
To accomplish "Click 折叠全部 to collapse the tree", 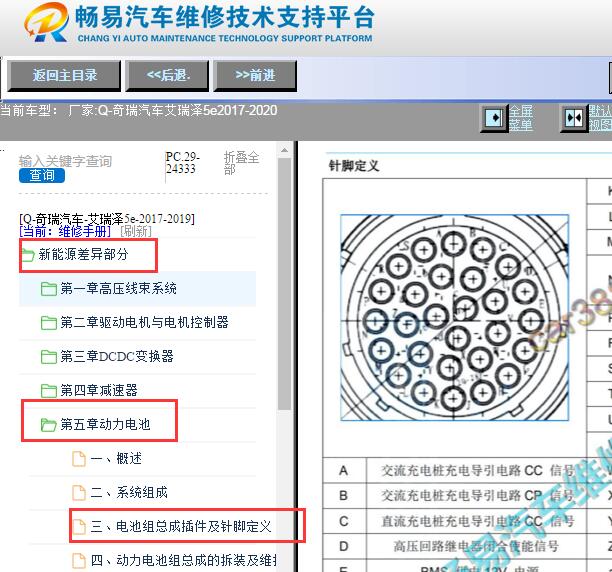I will (x=241, y=163).
